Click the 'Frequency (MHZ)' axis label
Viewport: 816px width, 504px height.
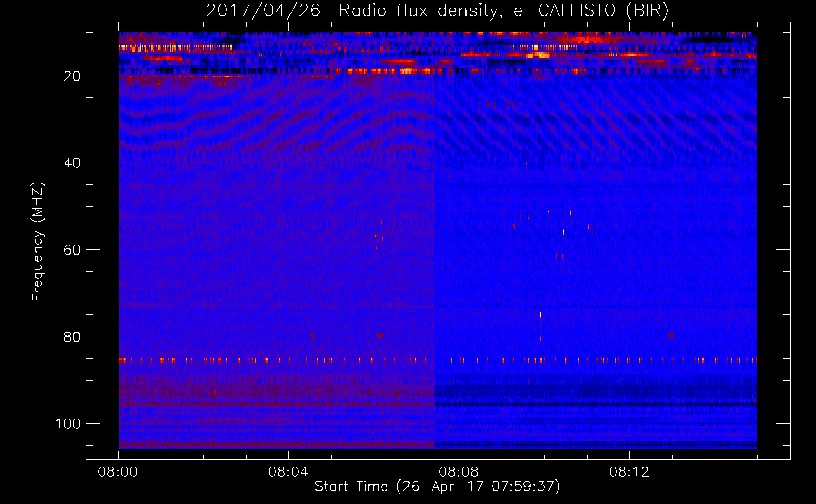[38, 241]
